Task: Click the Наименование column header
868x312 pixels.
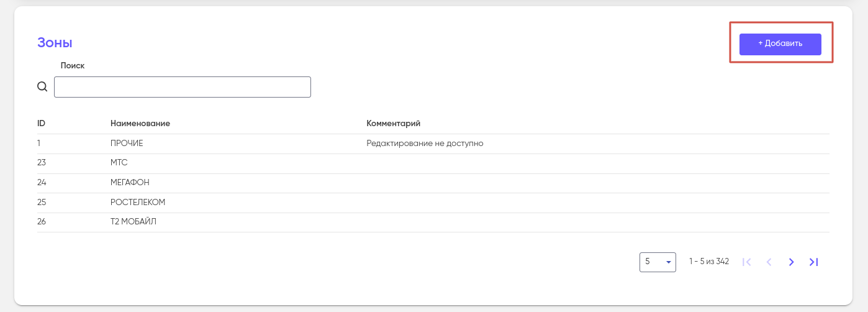Action: pyautogui.click(x=140, y=123)
